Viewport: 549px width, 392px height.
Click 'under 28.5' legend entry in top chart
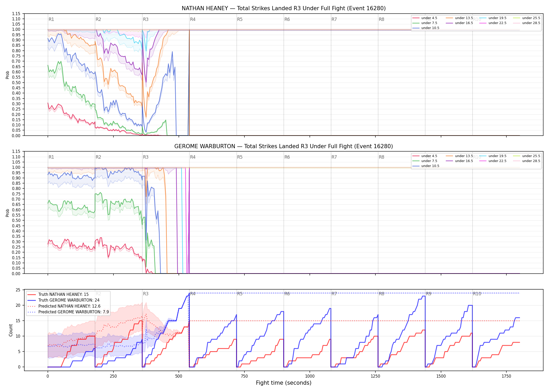pos(527,23)
